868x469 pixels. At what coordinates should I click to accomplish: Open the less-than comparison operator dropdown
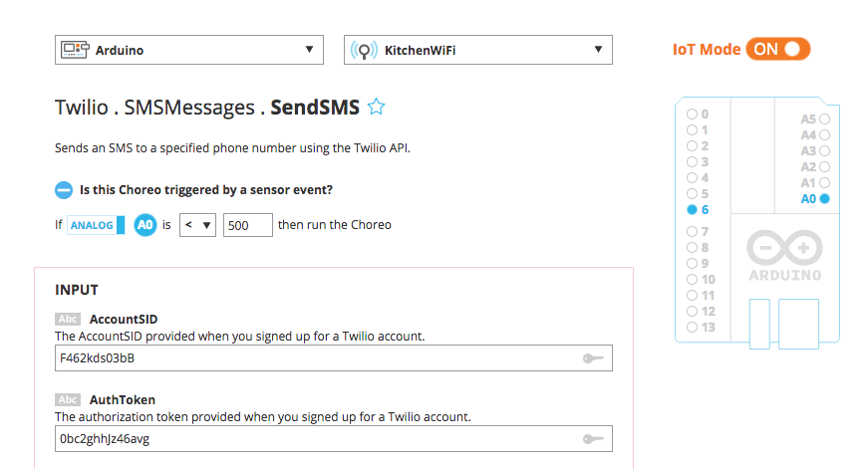click(x=197, y=225)
